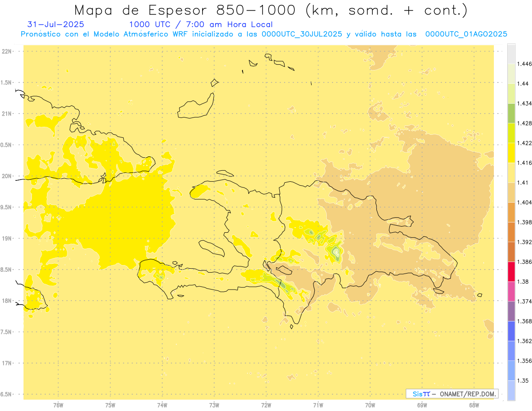Viewport: 532px width, 411px height.
Task: Click the 69W longitude label
Action: [x=422, y=405]
